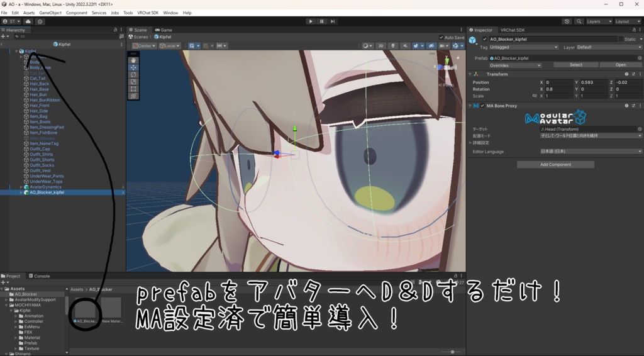Click the prefab Select button
This screenshot has width=644, height=356.
point(576,65)
